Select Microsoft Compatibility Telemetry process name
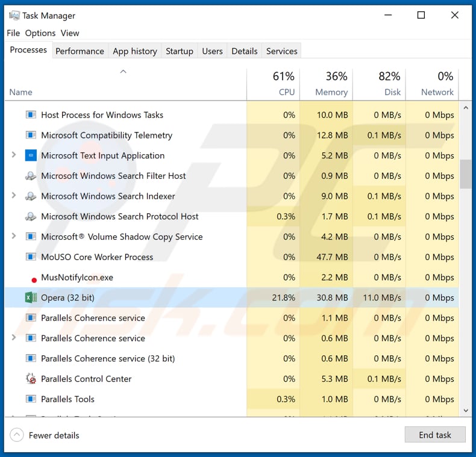 coord(107,135)
